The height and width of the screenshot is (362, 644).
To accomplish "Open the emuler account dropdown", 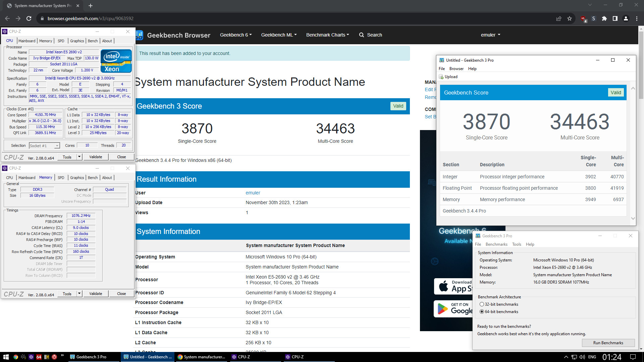I will 490,35.
